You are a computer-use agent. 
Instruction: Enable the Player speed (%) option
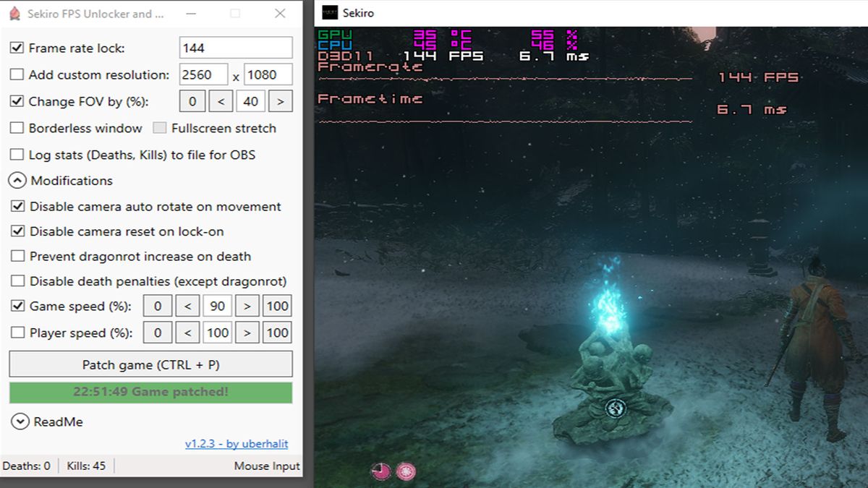(x=18, y=333)
